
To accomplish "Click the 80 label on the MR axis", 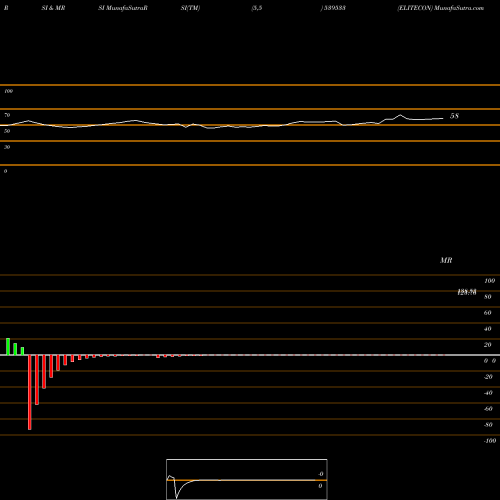I will 488,297.
